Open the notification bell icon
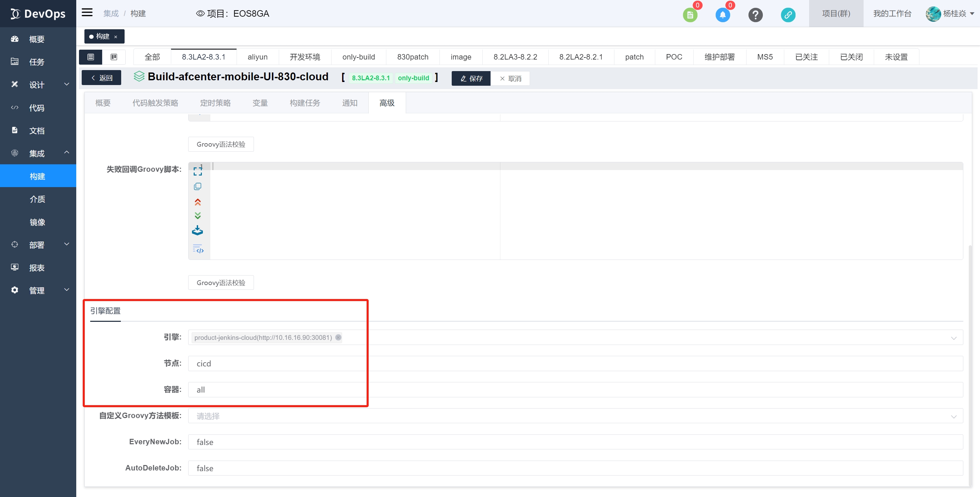 tap(722, 15)
